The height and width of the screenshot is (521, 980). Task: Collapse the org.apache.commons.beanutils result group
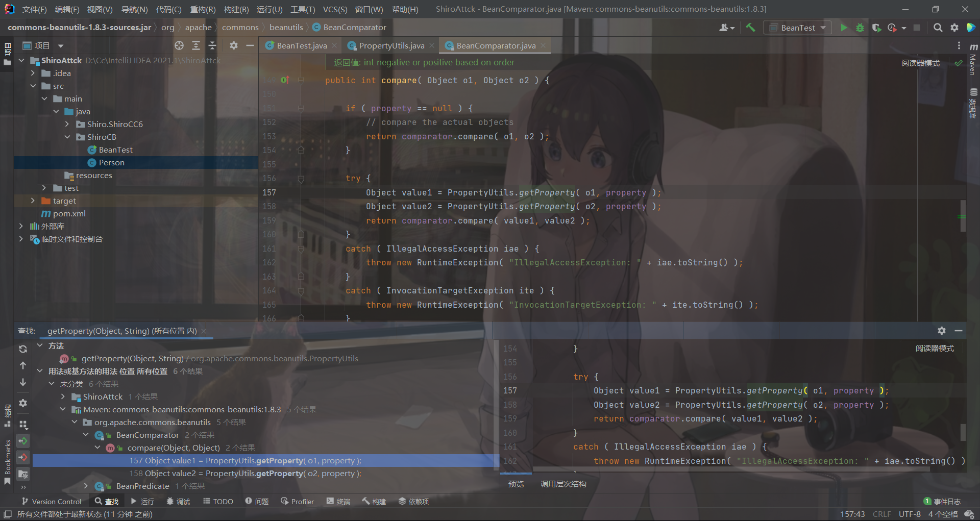pos(75,422)
